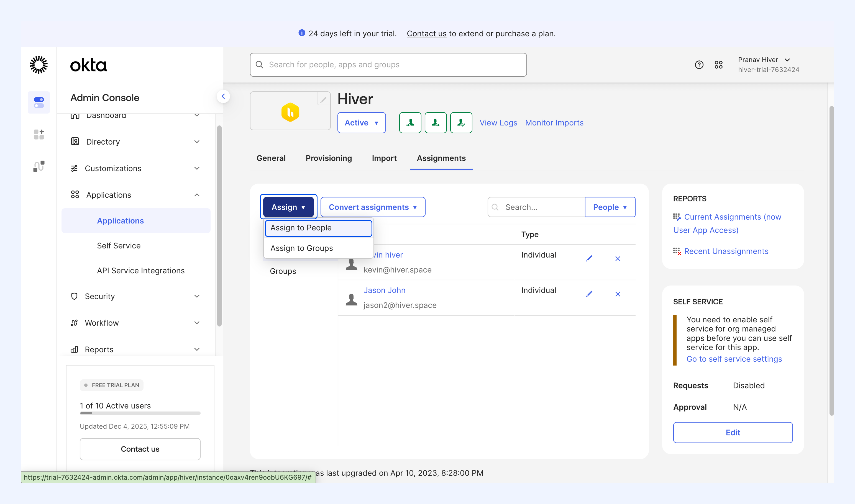The width and height of the screenshot is (855, 504).
Task: Click the Security shield icon
Action: [x=74, y=296]
